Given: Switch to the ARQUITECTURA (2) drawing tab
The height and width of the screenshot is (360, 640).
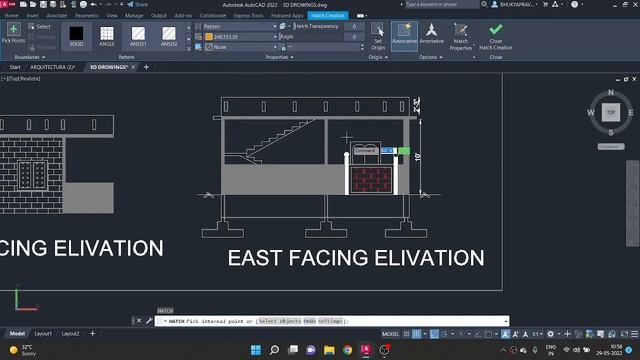Looking at the screenshot, I should (53, 67).
